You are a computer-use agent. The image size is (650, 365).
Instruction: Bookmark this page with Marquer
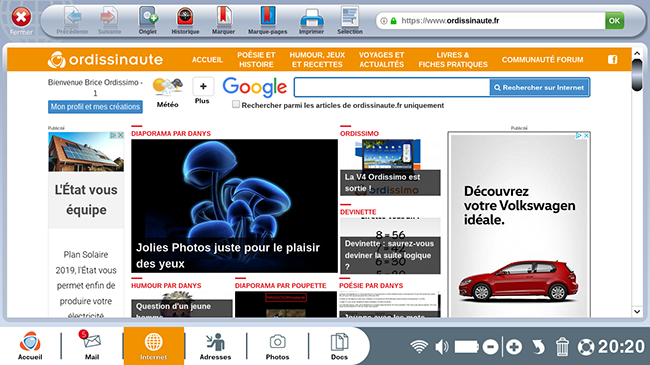[x=223, y=20]
